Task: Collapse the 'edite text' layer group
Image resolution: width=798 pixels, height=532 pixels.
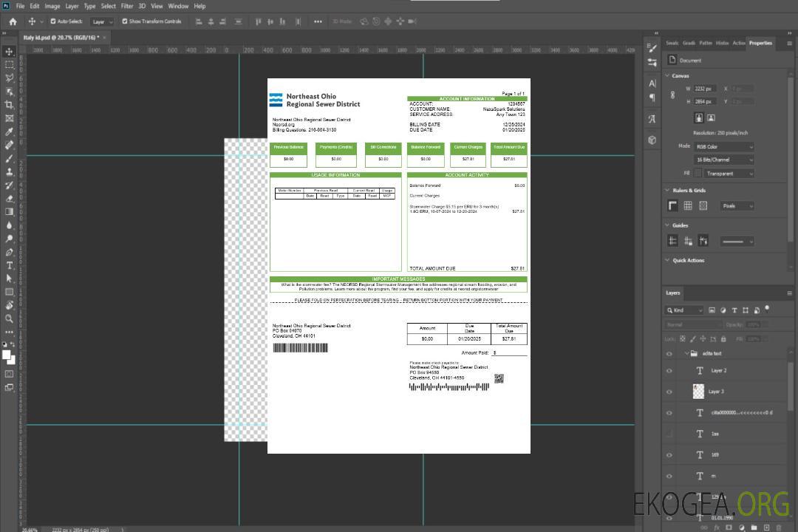Action: click(686, 354)
